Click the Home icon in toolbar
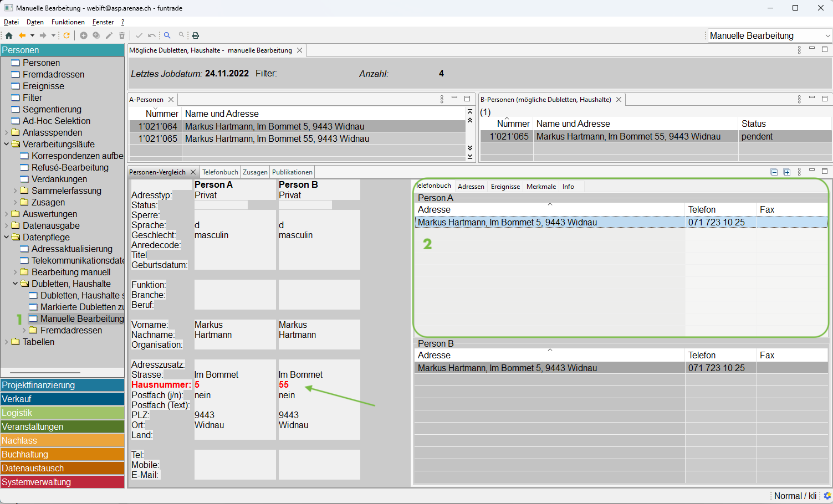The image size is (833, 504). click(x=9, y=35)
